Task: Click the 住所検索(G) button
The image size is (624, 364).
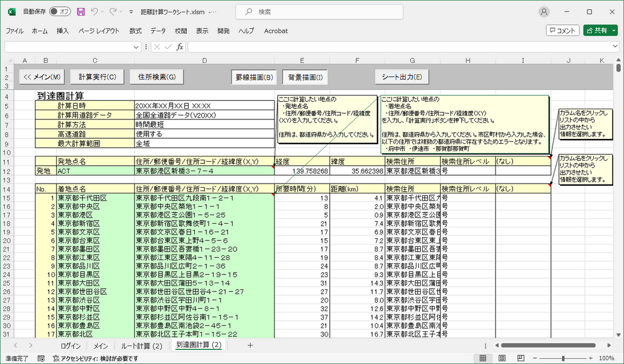Action: (x=157, y=77)
